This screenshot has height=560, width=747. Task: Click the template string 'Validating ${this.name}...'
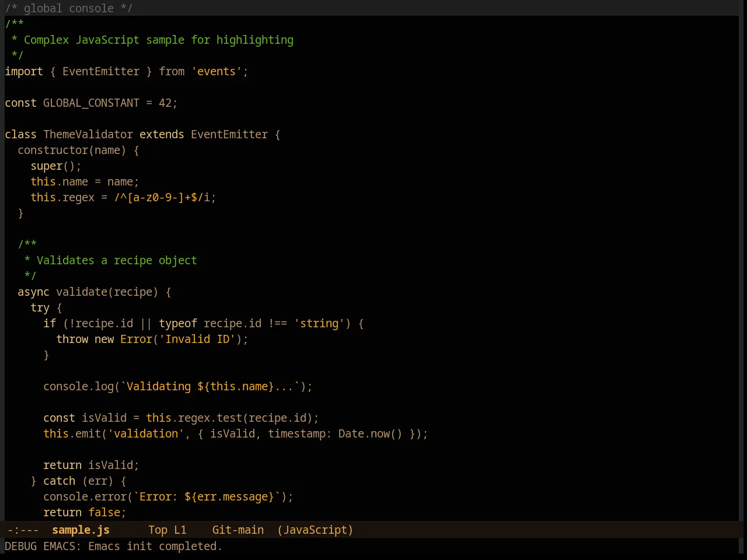pos(210,386)
